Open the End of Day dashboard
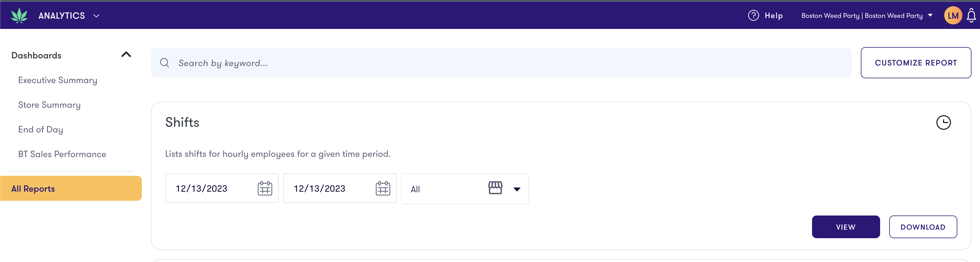Image resolution: width=980 pixels, height=262 pixels. coord(40,129)
